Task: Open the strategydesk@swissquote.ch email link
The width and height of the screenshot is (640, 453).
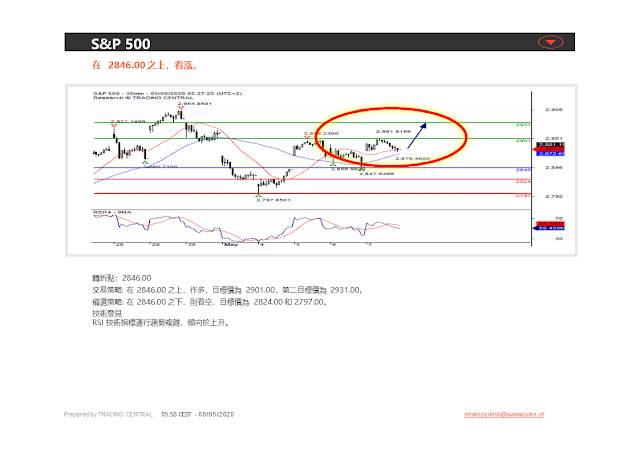Action: coord(504,414)
